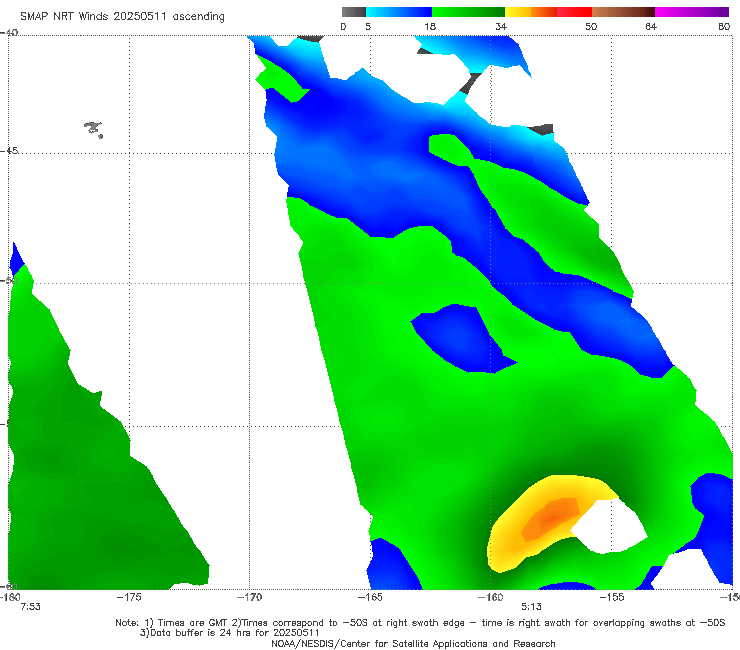Click the NOAA/NESDIS credit line

tap(413, 643)
